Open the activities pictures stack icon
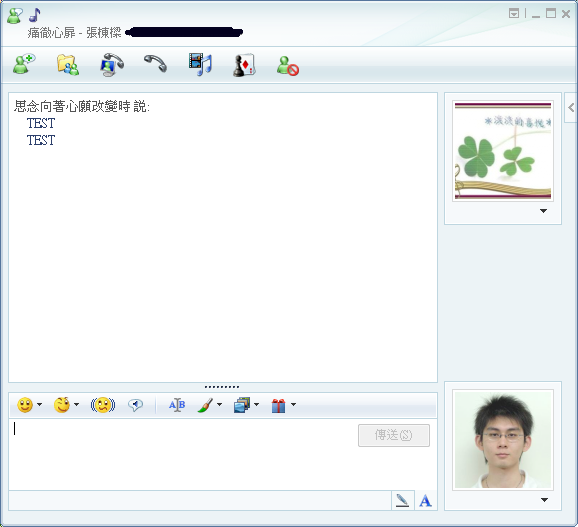 click(x=242, y=405)
